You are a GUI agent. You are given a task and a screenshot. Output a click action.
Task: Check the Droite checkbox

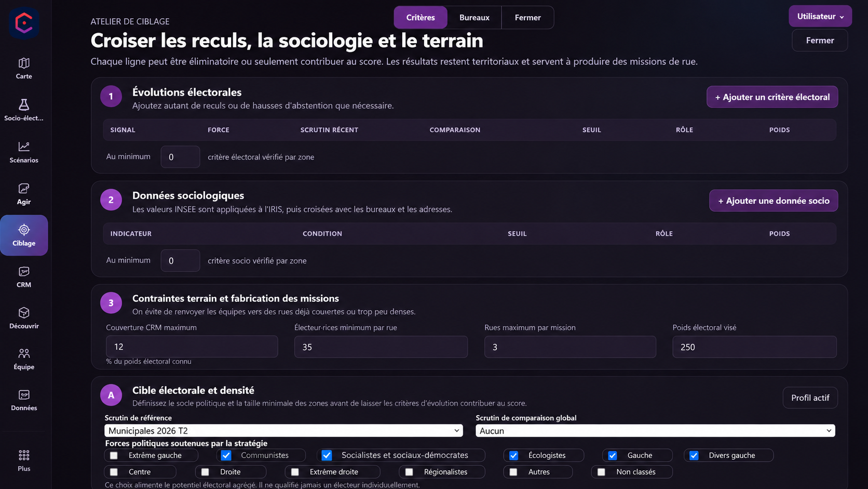pos(205,472)
